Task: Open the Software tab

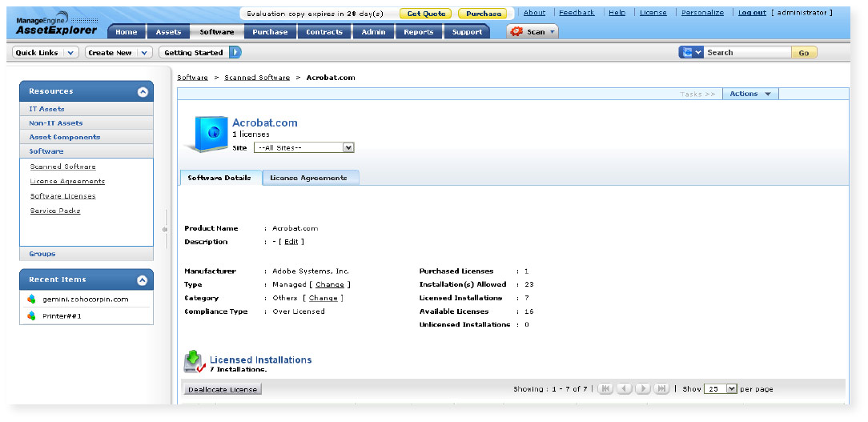Action: (x=216, y=32)
